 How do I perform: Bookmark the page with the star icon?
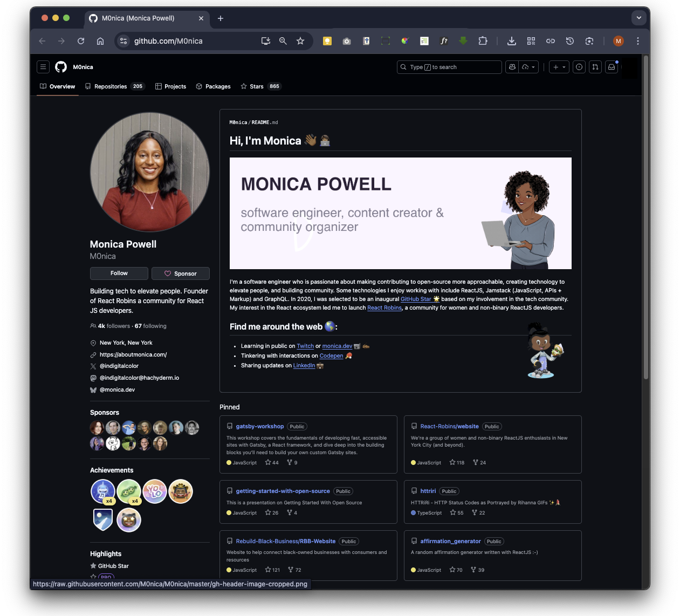click(300, 41)
